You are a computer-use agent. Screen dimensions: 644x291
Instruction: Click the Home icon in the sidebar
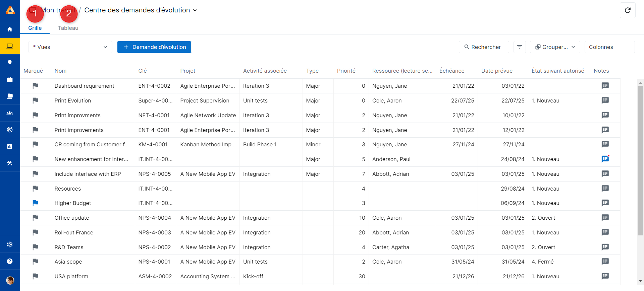coord(10,29)
